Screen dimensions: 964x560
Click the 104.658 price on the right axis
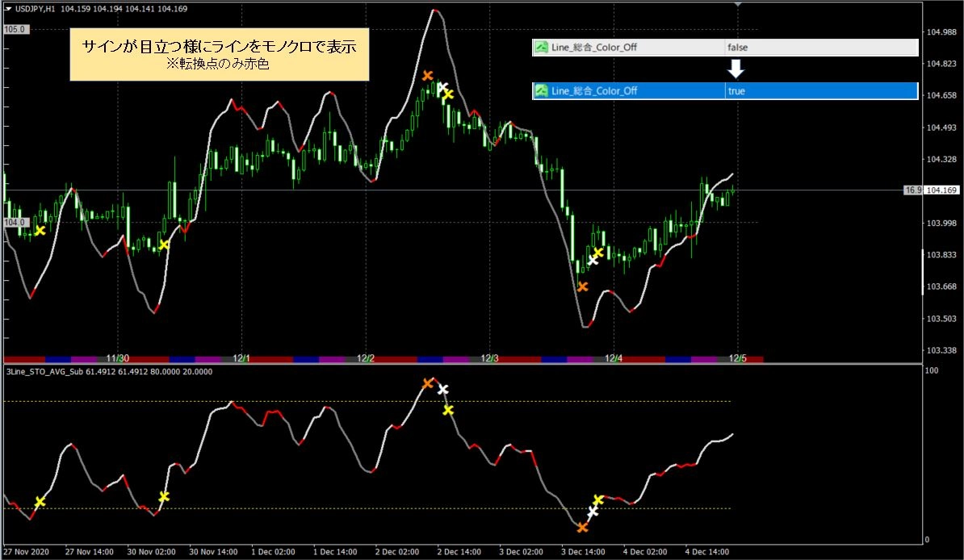(x=942, y=95)
